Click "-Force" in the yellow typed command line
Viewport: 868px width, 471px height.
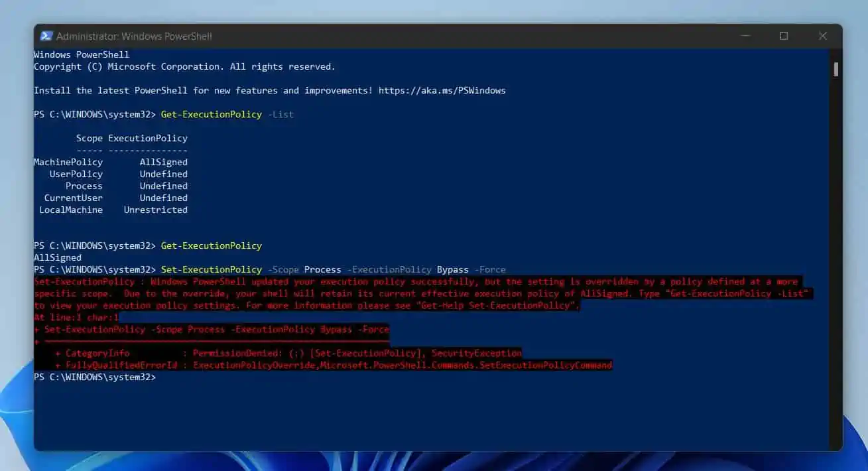click(490, 269)
